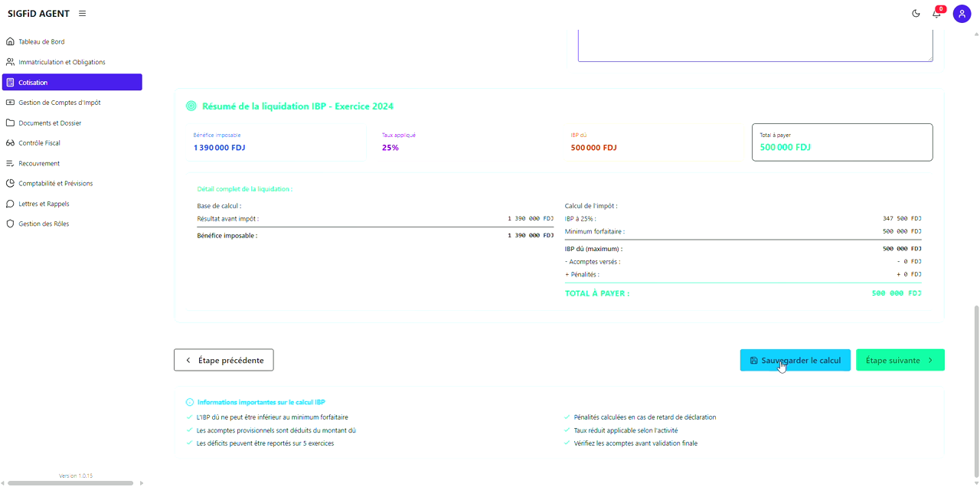Click the vertical page scrollbar
This screenshot has height=487, width=980.
[x=975, y=383]
